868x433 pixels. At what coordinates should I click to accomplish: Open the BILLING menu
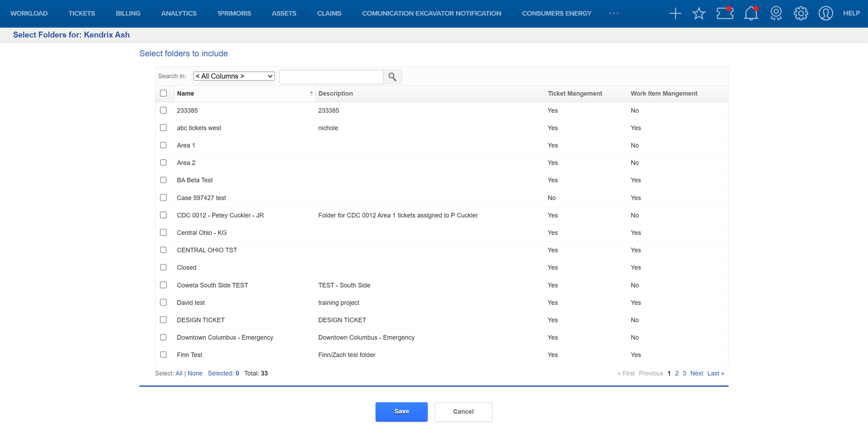(128, 14)
